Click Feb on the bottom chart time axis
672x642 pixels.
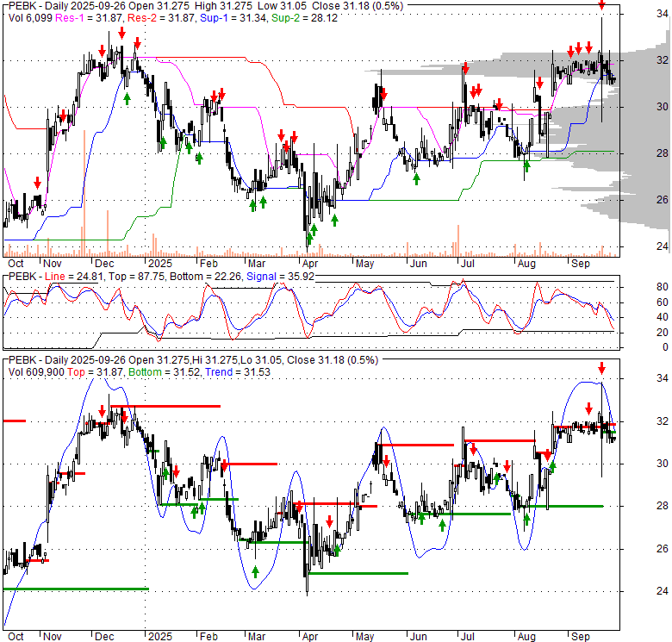click(x=208, y=637)
